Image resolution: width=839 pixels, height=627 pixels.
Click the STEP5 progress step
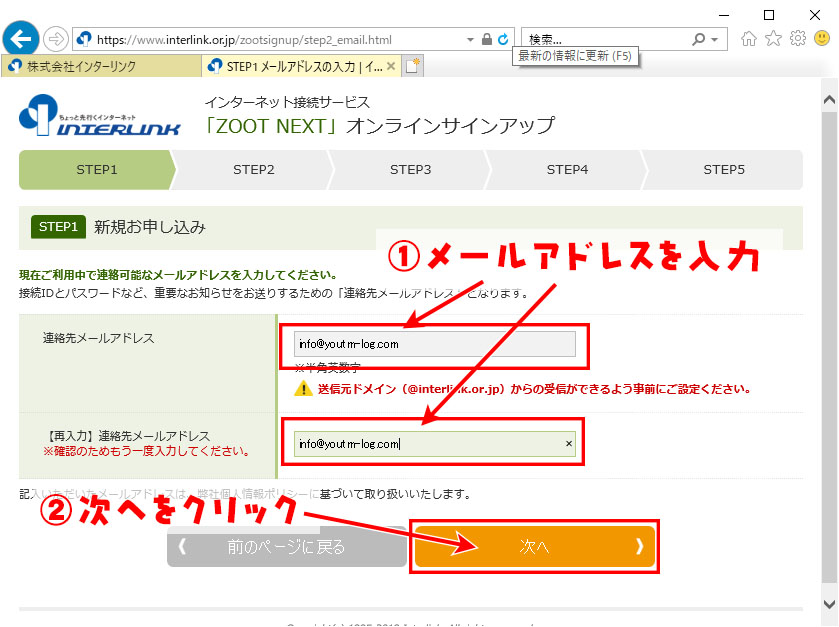click(724, 170)
